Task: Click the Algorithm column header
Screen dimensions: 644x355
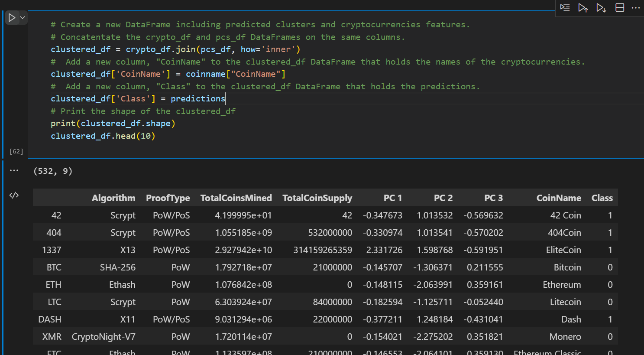Action: point(113,198)
